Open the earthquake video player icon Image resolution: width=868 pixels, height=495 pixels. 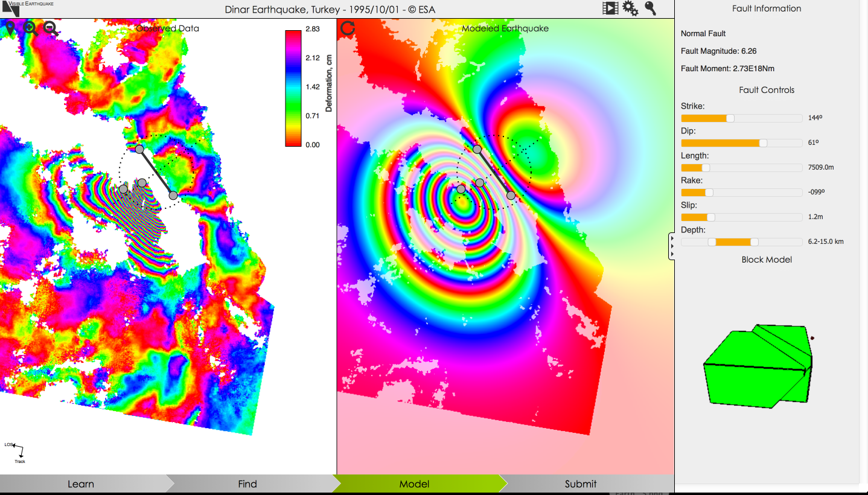tap(610, 8)
